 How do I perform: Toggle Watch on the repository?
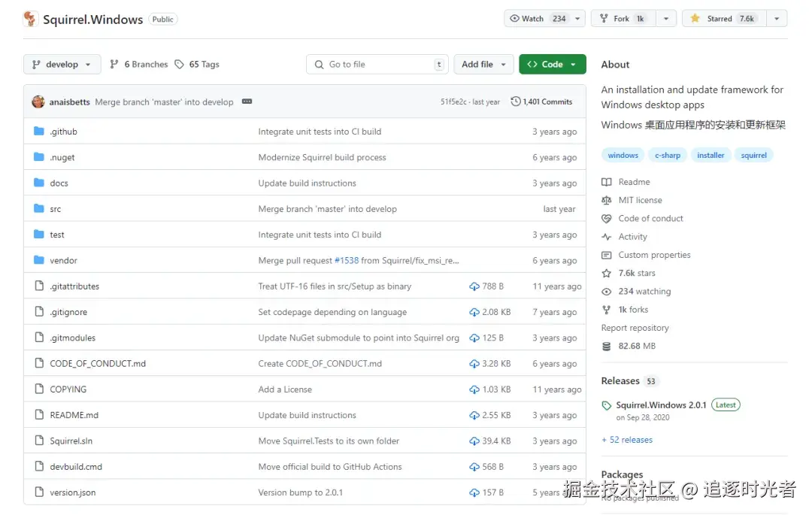tap(537, 19)
